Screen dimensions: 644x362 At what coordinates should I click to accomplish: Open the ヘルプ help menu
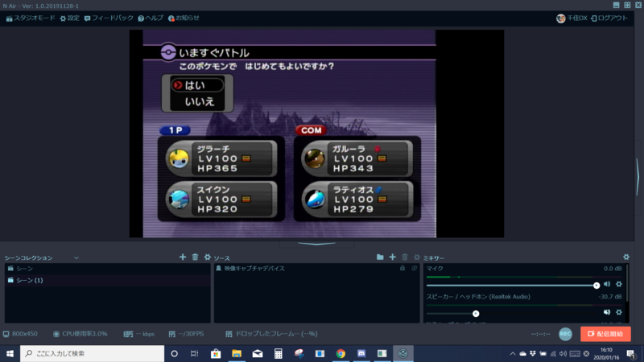click(151, 18)
